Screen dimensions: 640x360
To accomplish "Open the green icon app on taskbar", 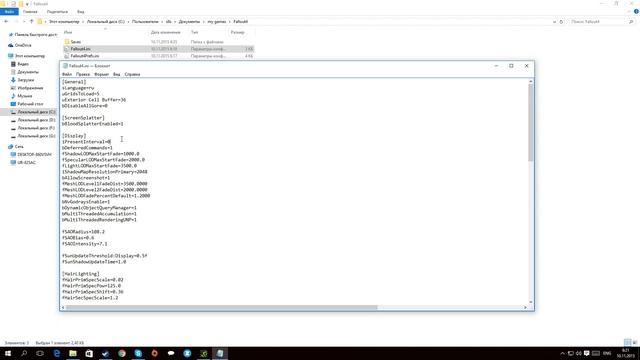I will [203, 353].
